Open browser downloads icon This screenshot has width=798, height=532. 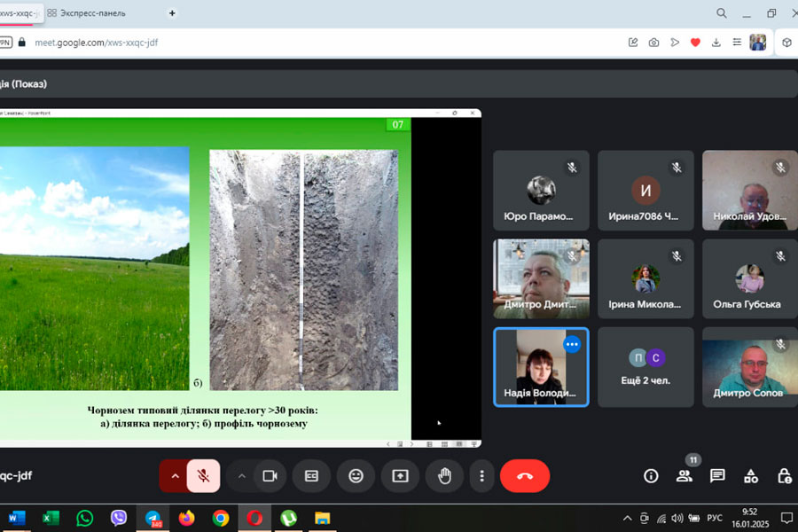[716, 43]
